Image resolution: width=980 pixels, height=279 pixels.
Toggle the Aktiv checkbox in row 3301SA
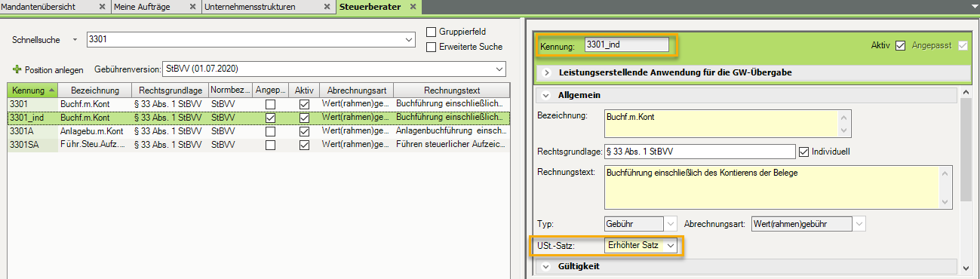point(304,145)
